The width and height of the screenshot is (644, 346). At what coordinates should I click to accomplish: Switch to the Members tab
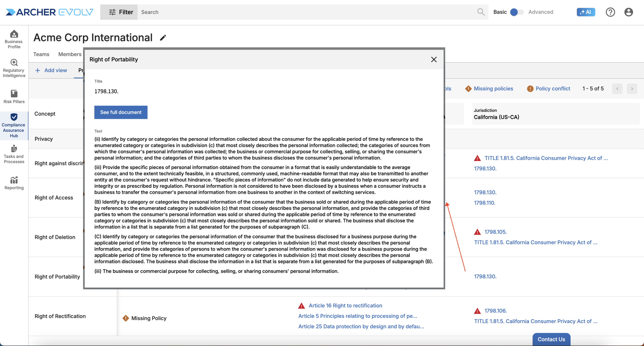coord(70,54)
